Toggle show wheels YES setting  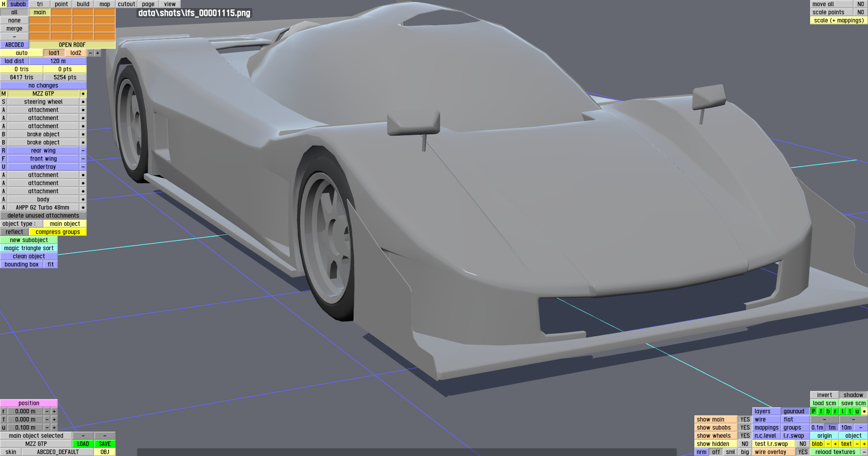pyautogui.click(x=745, y=436)
